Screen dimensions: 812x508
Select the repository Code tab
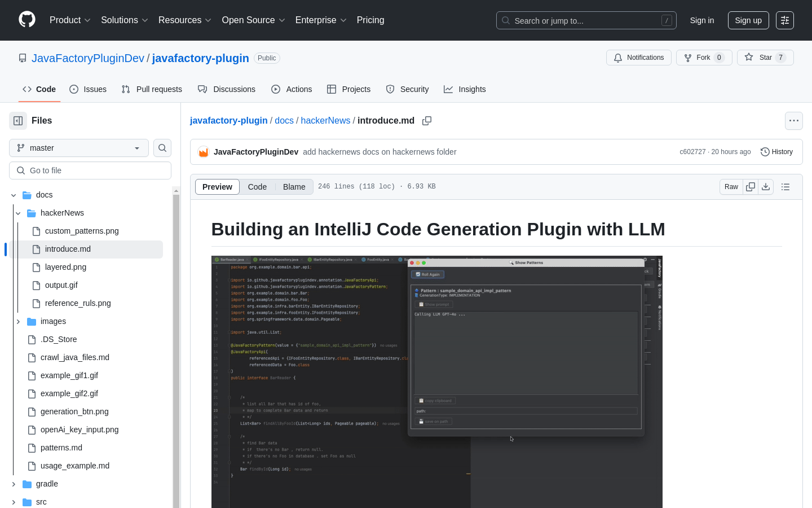[39, 89]
